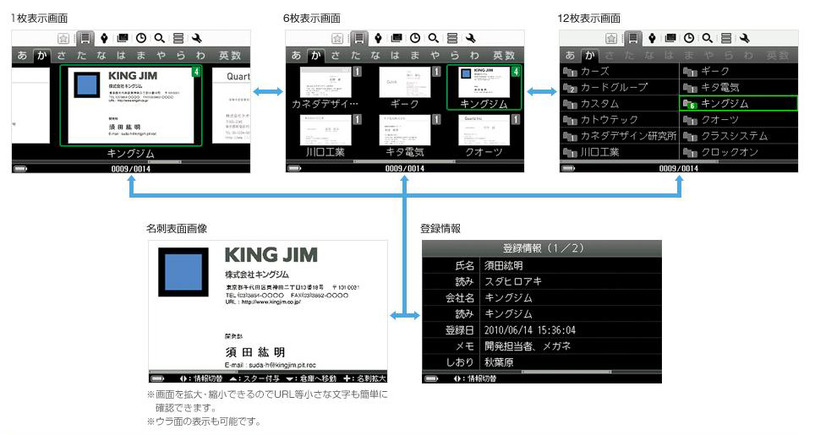Click the business card icon in 1枚表示画面 screen
The image size is (826, 435).
(x=85, y=38)
